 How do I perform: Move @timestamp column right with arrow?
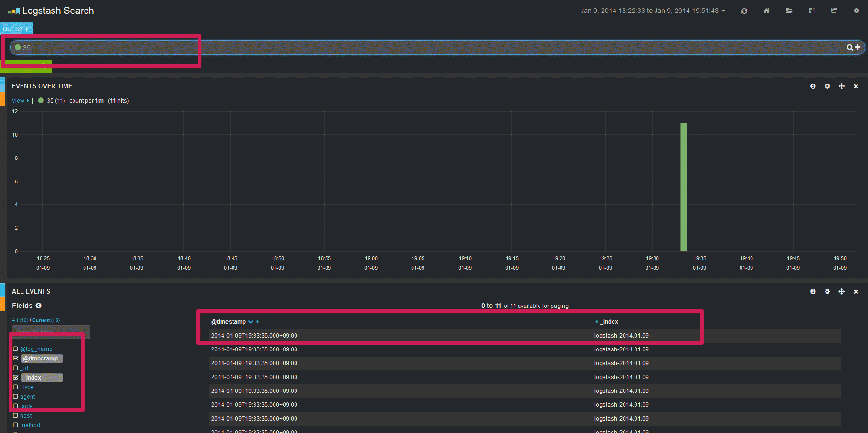click(x=258, y=322)
